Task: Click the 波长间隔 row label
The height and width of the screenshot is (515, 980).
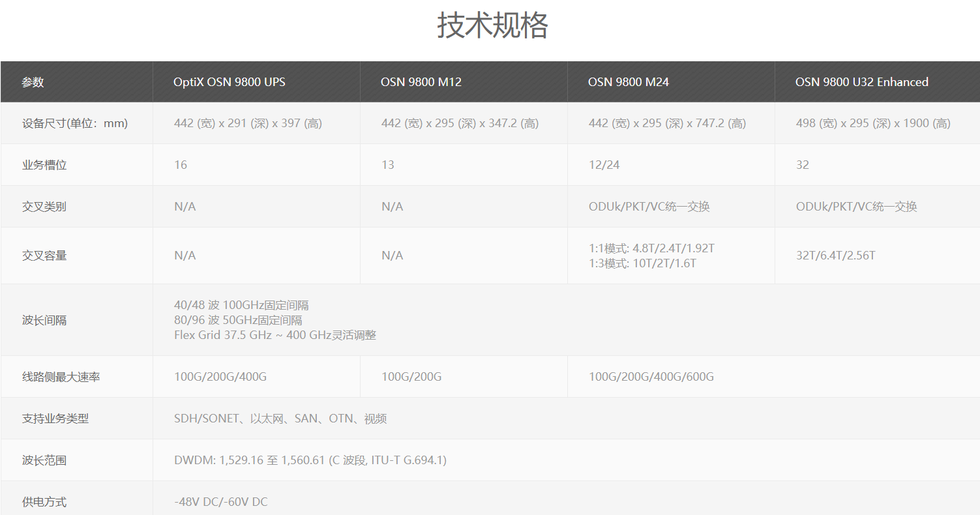Action: pos(44,320)
